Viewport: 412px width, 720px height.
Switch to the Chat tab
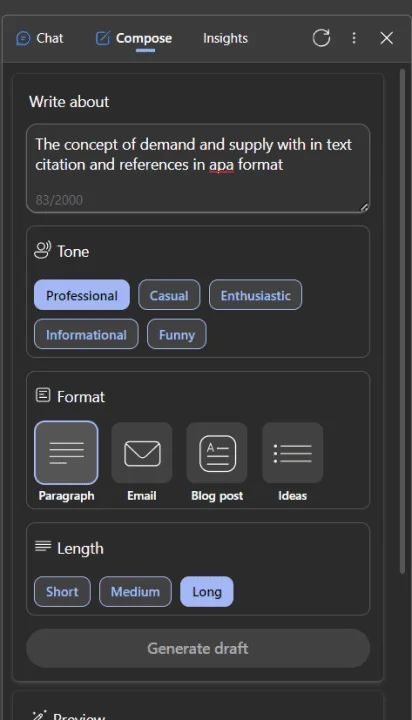click(40, 38)
